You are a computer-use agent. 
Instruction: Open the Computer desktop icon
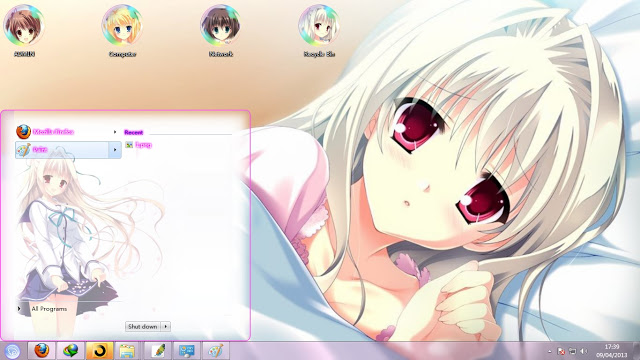(122, 31)
